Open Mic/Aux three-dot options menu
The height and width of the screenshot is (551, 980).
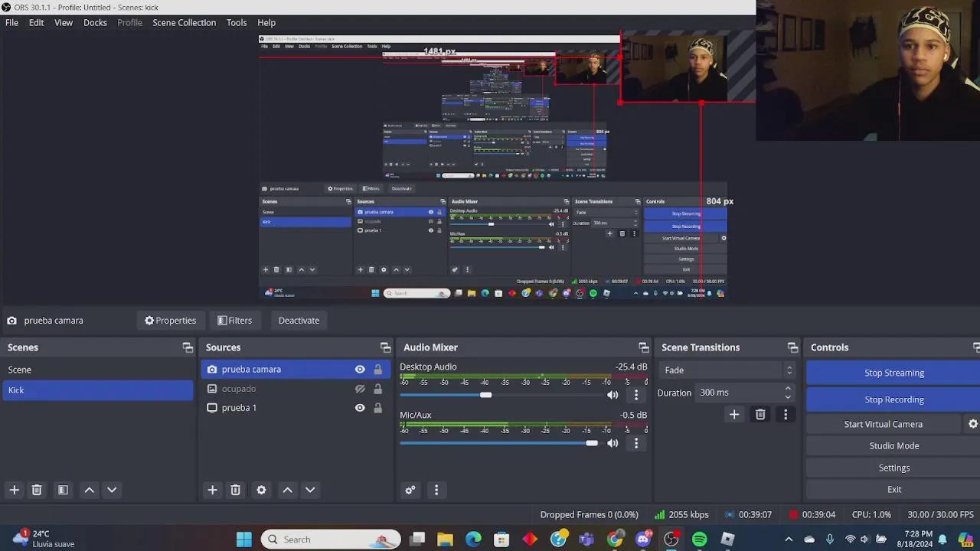point(635,443)
